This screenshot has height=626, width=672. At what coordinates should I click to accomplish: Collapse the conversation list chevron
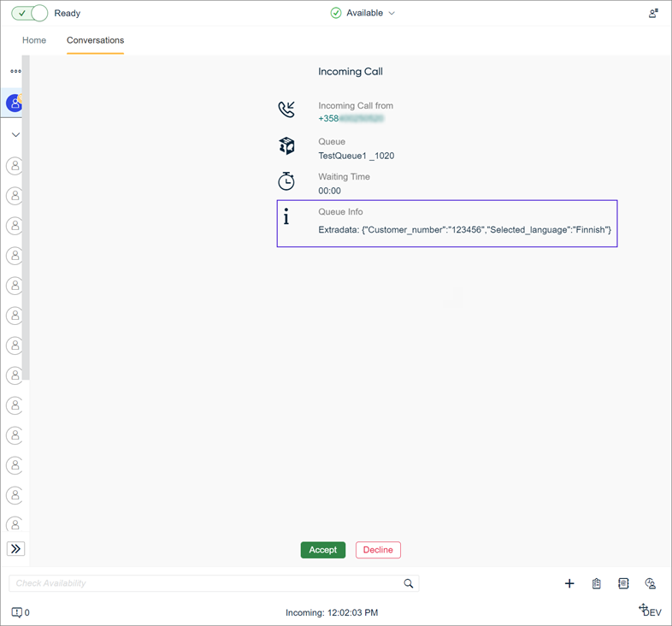click(15, 135)
